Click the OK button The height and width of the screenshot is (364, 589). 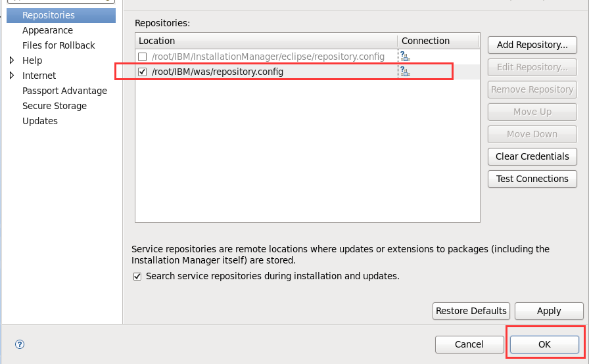[x=544, y=344]
